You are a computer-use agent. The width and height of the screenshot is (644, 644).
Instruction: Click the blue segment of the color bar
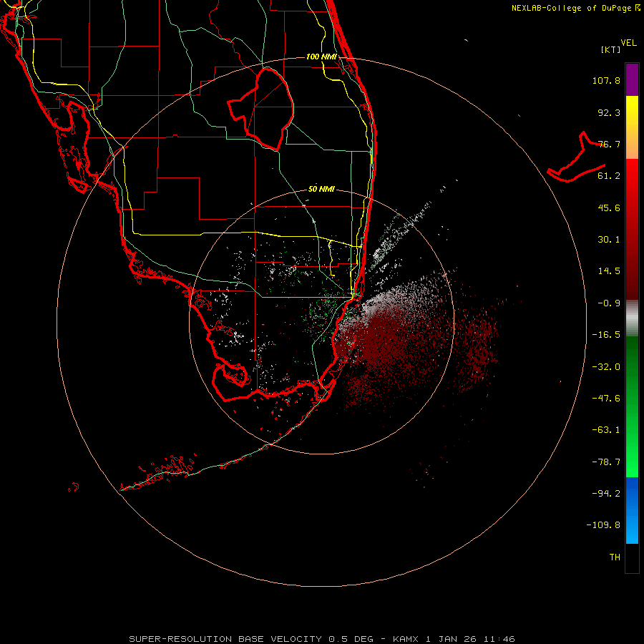(x=632, y=510)
